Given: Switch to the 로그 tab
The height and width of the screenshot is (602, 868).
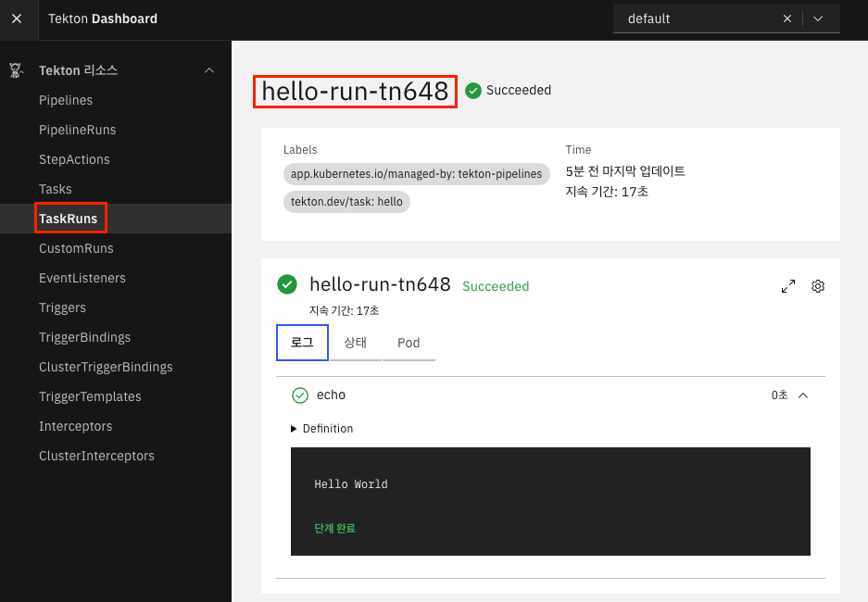Looking at the screenshot, I should pos(302,343).
